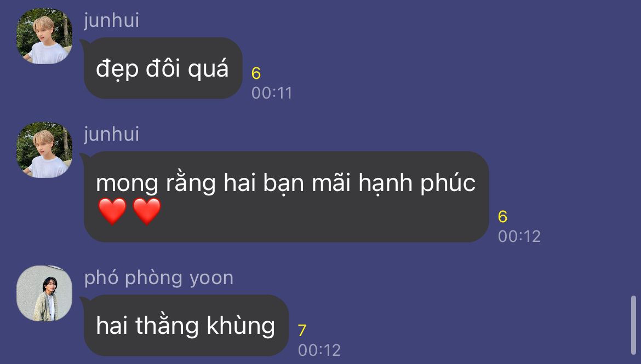This screenshot has width=641, height=364.
Task: Click the 00:12 timestamp under read count 6
Action: pos(519,236)
